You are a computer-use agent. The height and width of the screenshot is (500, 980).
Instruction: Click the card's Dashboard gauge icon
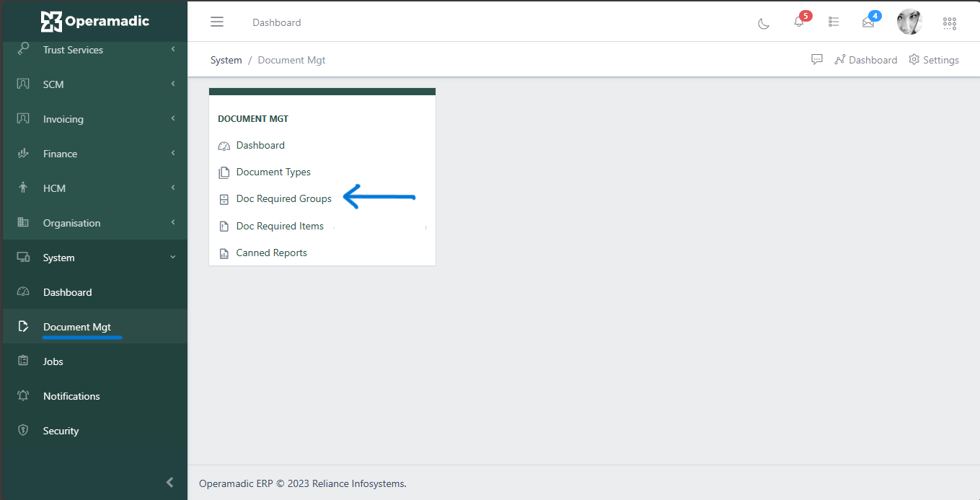click(x=224, y=146)
